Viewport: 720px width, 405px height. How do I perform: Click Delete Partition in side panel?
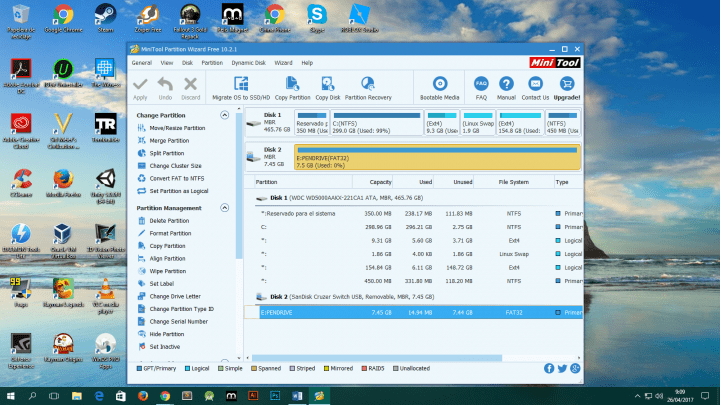coord(169,221)
